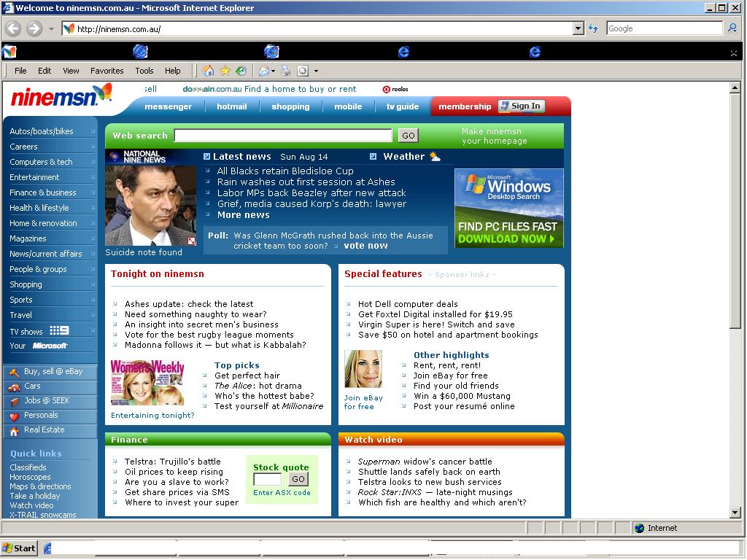Click the History icon in the toolbar

(241, 71)
